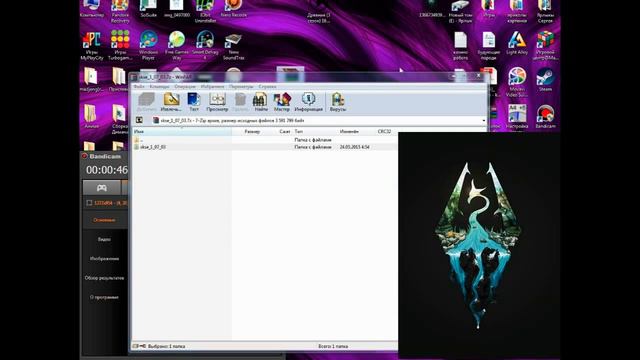Open the Операции menu in WinRAR
640x360 pixels.
[185, 87]
